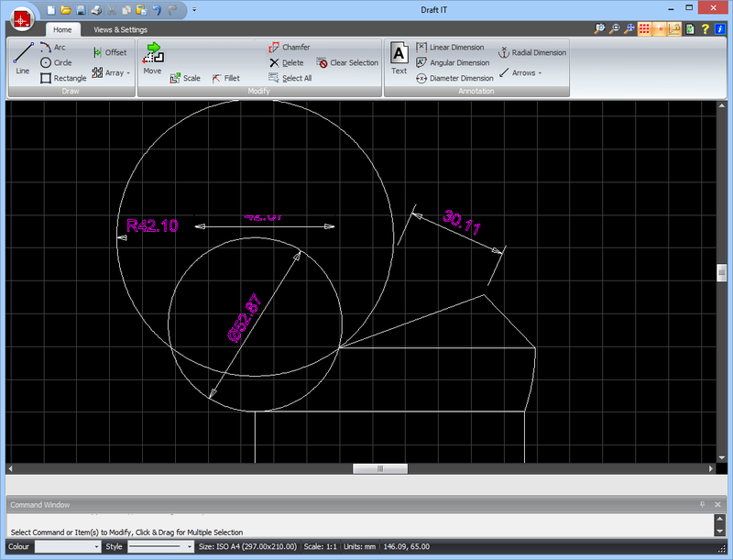Image resolution: width=733 pixels, height=560 pixels.
Task: Open the Home ribbon tab
Action: [x=63, y=30]
